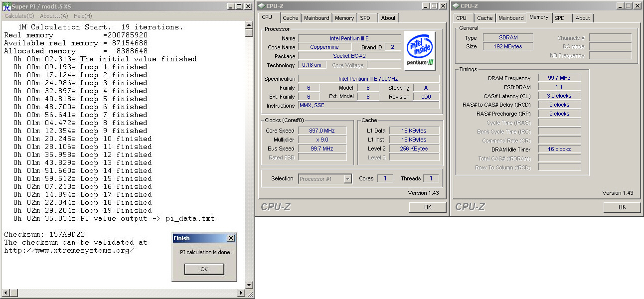Click the Loop 19 finished line
Image resolution: width=644 pixels, height=299 pixels.
pyautogui.click(x=83, y=210)
